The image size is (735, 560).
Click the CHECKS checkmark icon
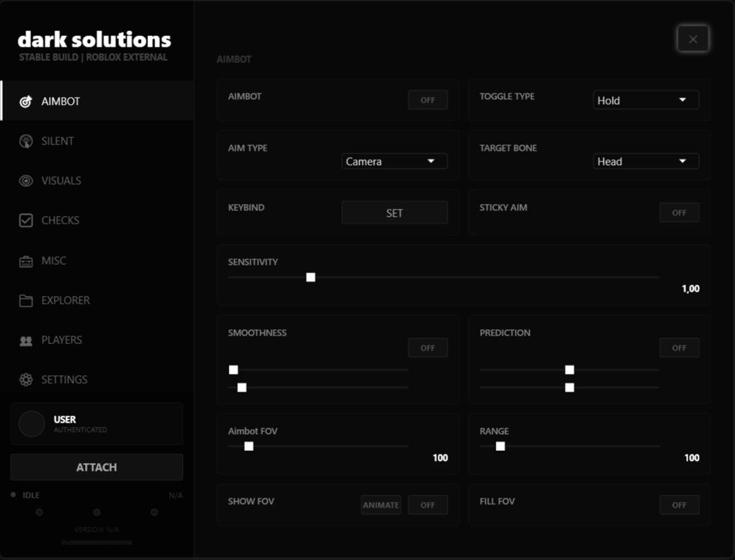click(25, 220)
